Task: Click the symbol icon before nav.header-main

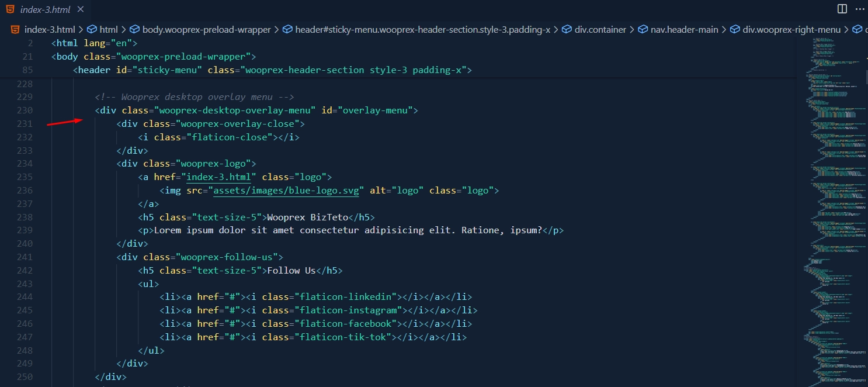Action: pyautogui.click(x=643, y=29)
